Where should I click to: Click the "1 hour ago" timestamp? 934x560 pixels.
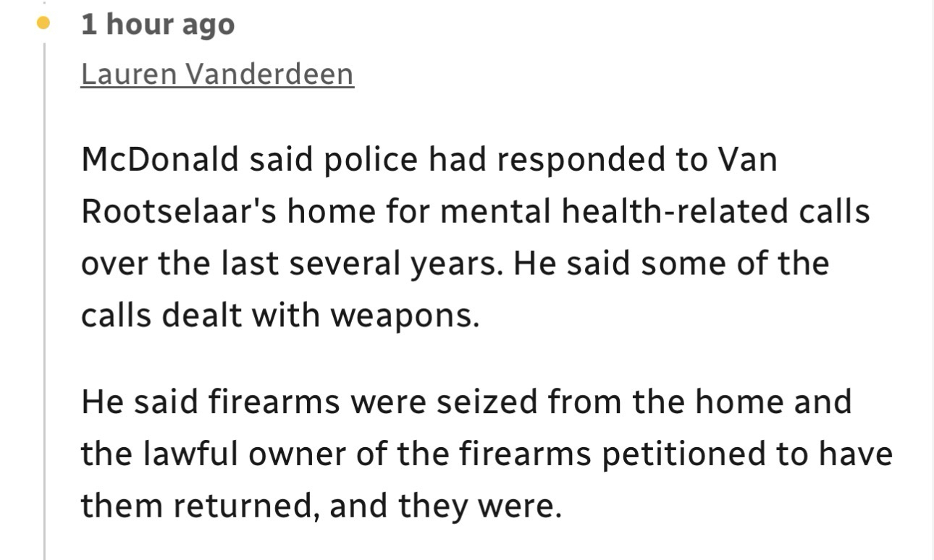[158, 25]
